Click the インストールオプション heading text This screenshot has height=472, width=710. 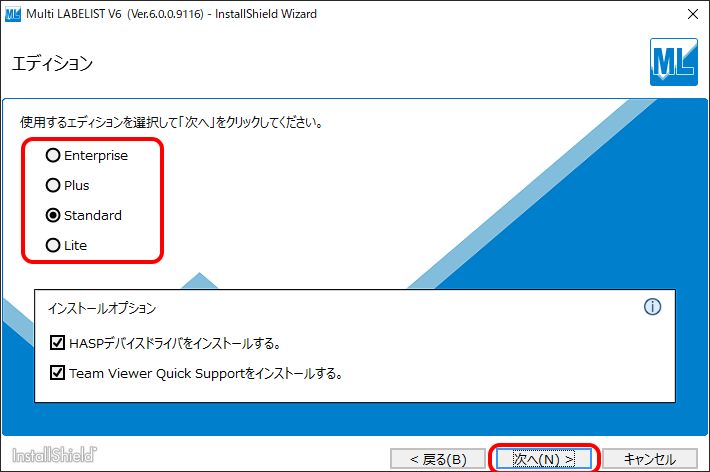[x=102, y=308]
